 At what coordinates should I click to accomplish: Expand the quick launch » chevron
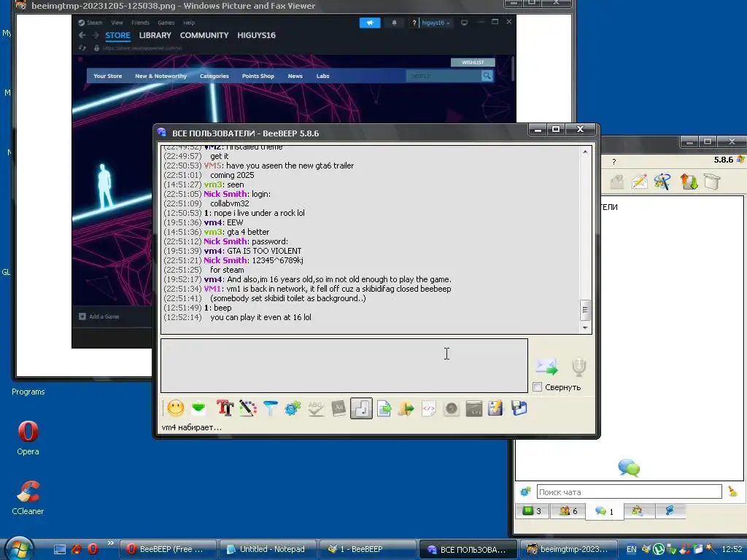pos(111,542)
